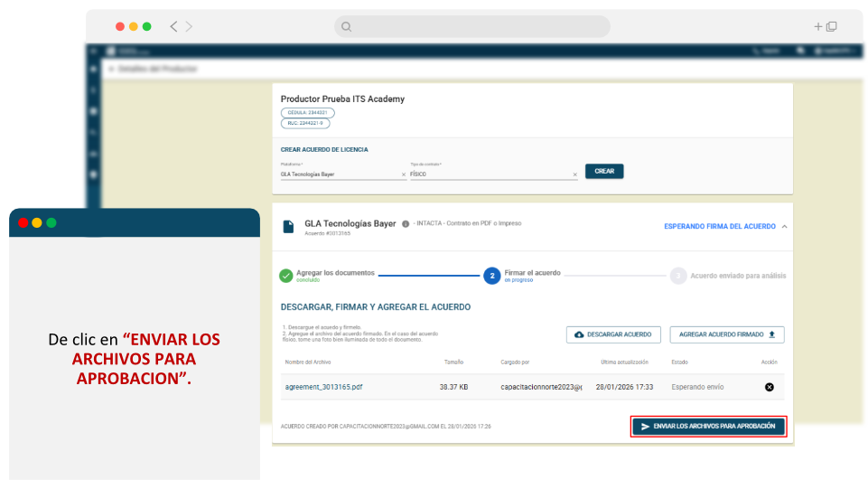Image resolution: width=868 pixels, height=489 pixels.
Task: Click the Esperando envío status cell
Action: tap(697, 387)
